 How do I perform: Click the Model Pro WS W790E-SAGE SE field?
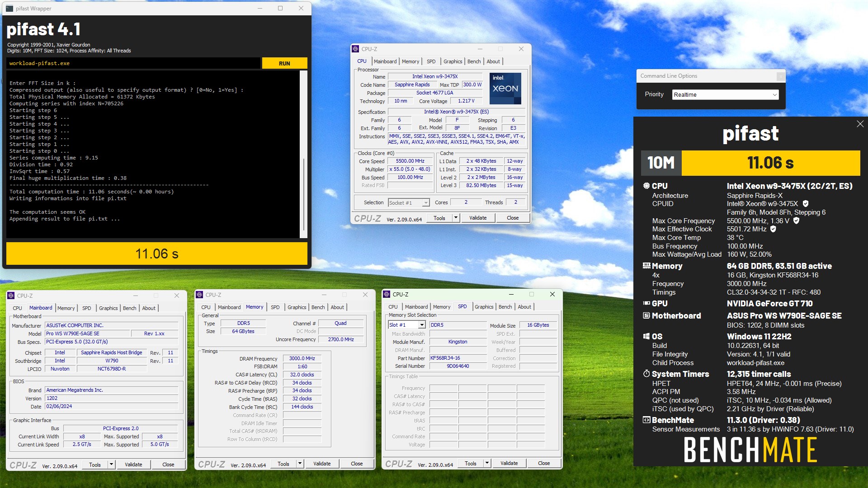(x=87, y=333)
